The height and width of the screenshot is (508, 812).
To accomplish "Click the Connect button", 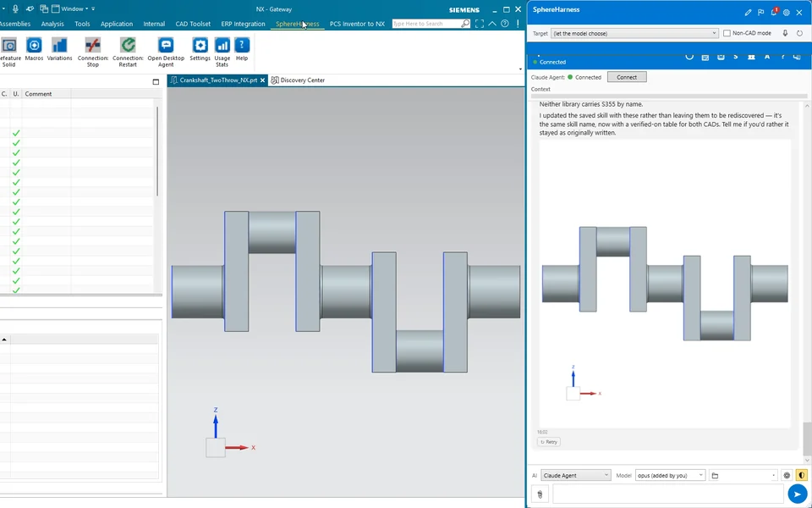I will (627, 77).
